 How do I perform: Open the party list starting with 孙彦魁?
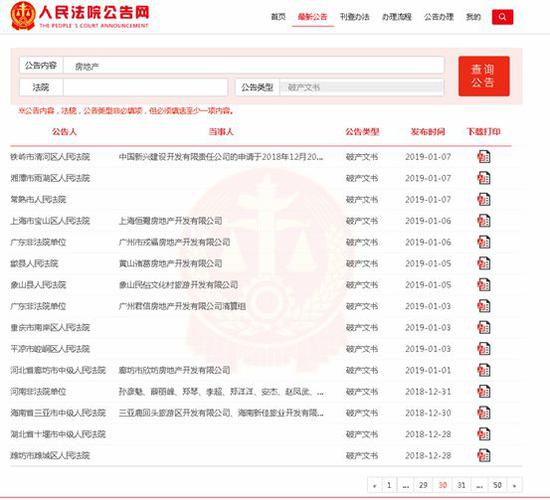[221, 392]
